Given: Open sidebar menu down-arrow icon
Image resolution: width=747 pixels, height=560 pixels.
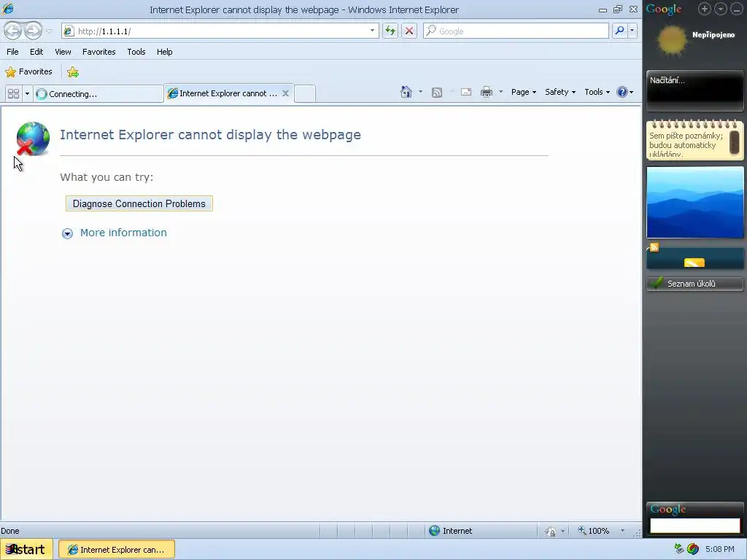Looking at the screenshot, I should [x=720, y=9].
